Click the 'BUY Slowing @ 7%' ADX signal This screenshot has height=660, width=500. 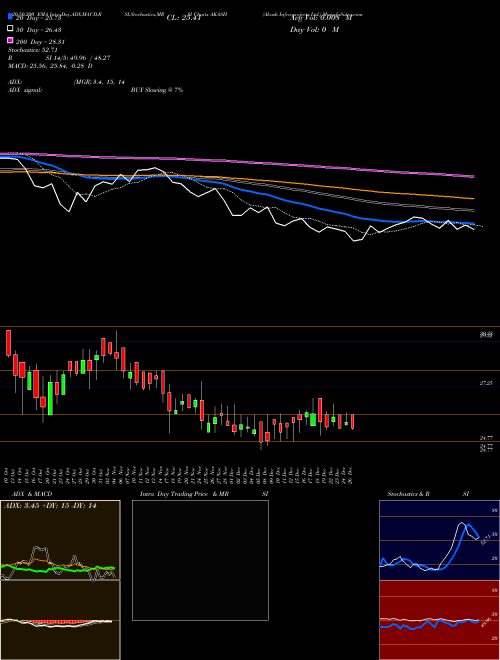157,90
